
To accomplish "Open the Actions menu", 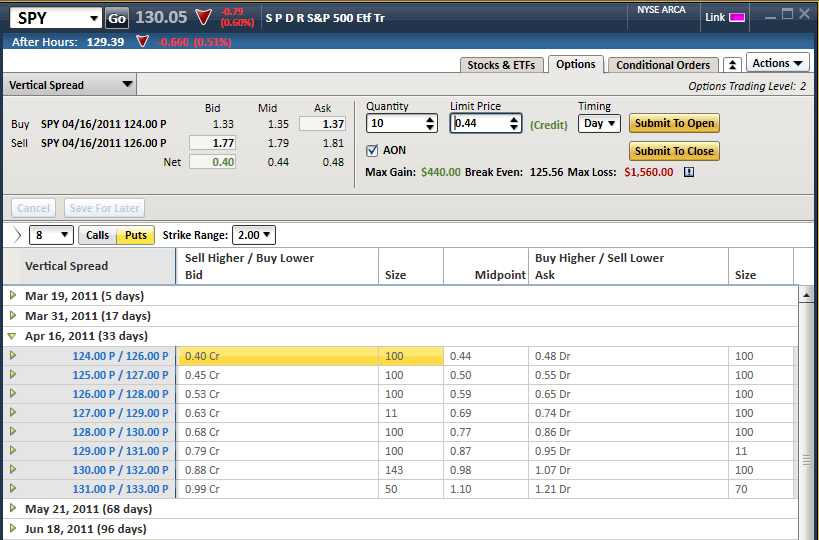I will tap(777, 63).
